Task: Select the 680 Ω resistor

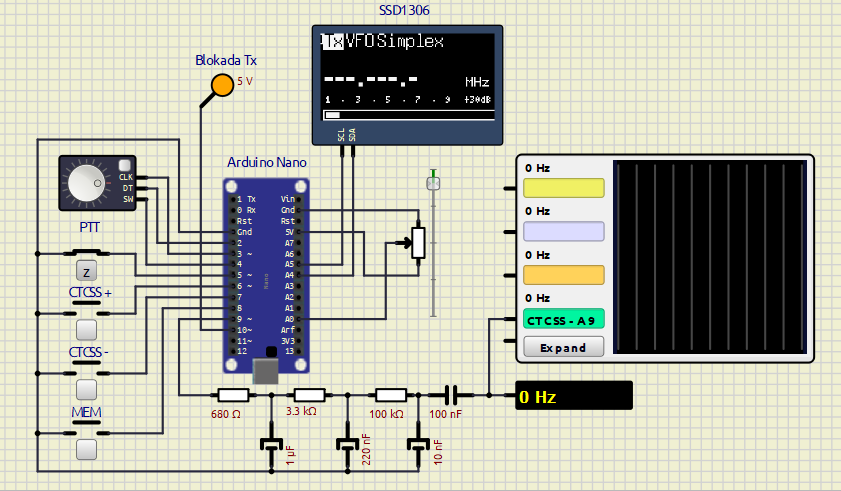Action: pos(233,395)
